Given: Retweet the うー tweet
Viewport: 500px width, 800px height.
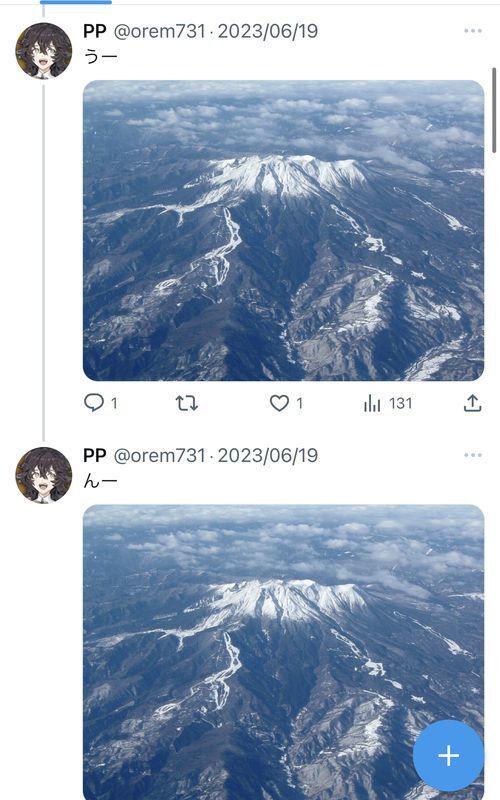Looking at the screenshot, I should point(187,404).
